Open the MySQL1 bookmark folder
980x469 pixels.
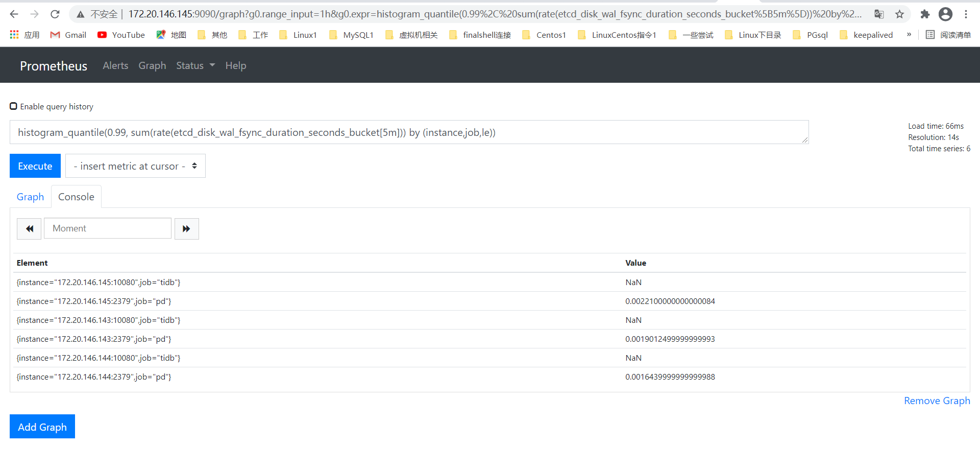coord(351,35)
